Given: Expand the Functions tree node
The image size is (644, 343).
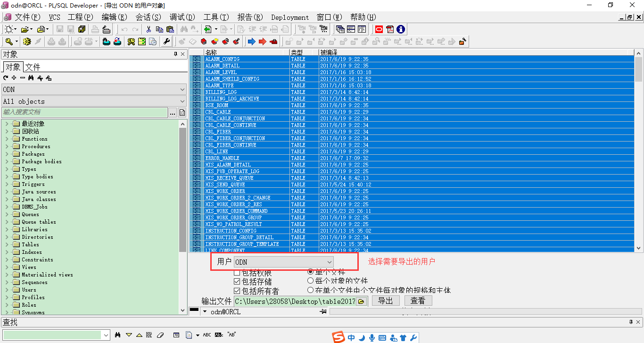Looking at the screenshot, I should click(7, 139).
